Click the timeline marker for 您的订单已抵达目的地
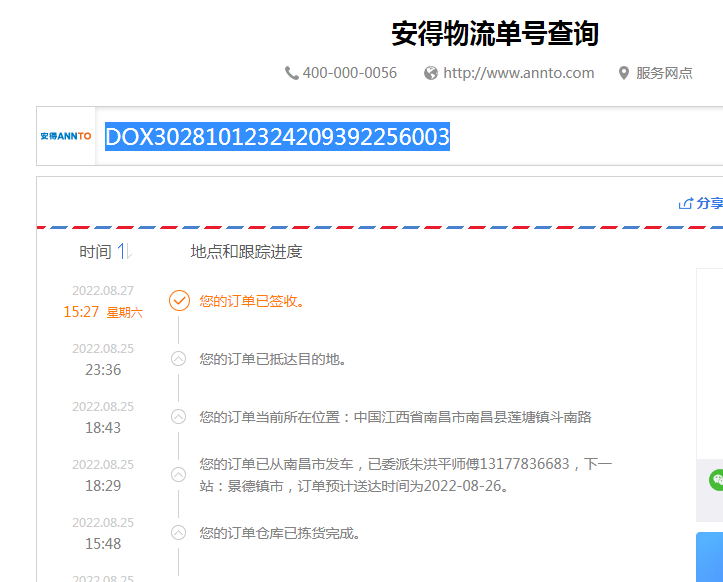Viewport: 723px width, 582px height. 178,358
